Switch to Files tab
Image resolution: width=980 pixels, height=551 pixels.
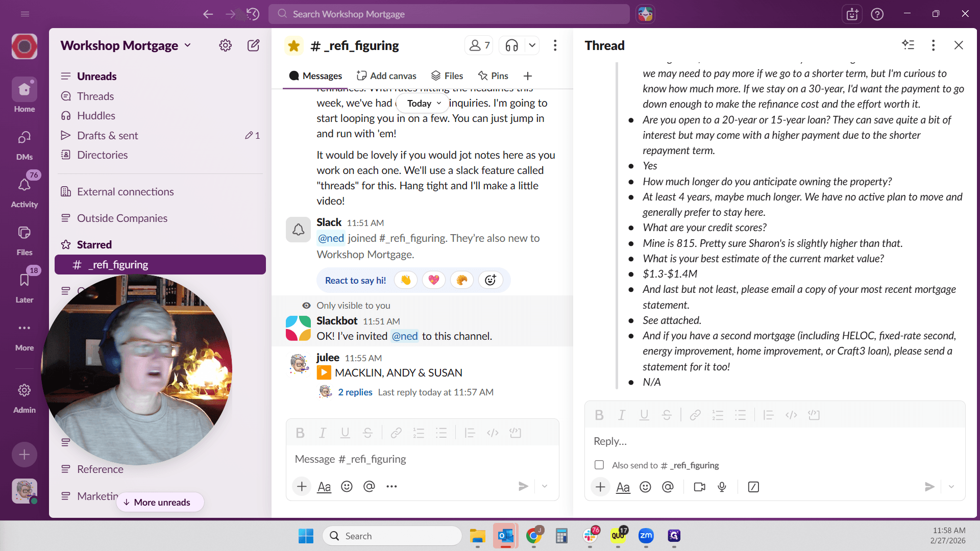pyautogui.click(x=447, y=76)
